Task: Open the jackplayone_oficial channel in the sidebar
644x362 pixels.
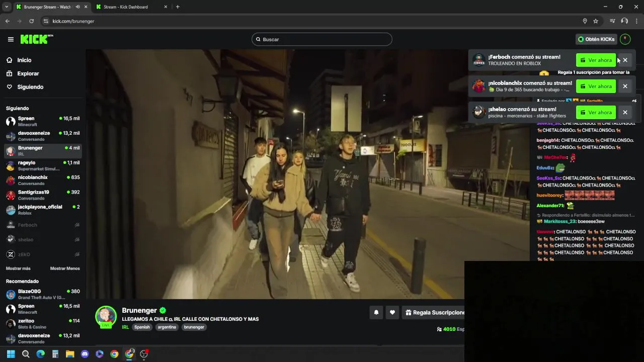Action: pyautogui.click(x=43, y=210)
